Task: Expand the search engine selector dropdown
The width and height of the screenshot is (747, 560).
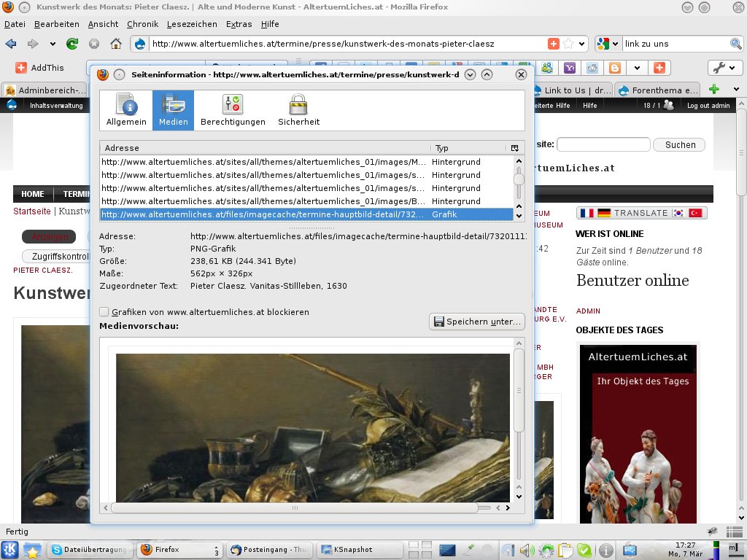Action: coord(608,44)
